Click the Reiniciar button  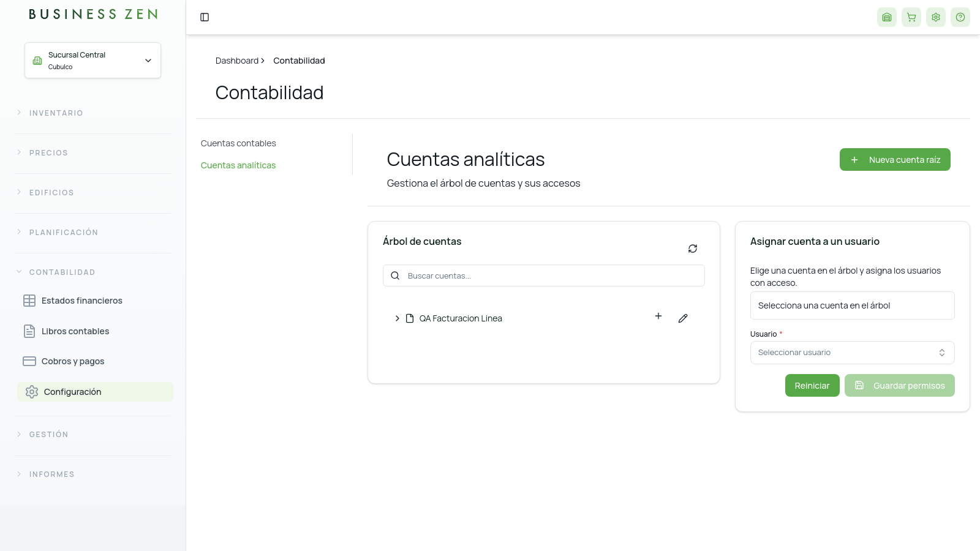pyautogui.click(x=812, y=386)
